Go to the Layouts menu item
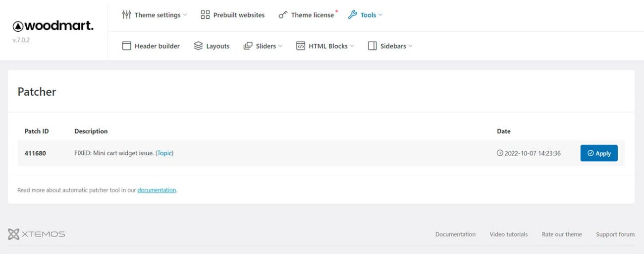This screenshot has height=254, width=644. pyautogui.click(x=217, y=46)
